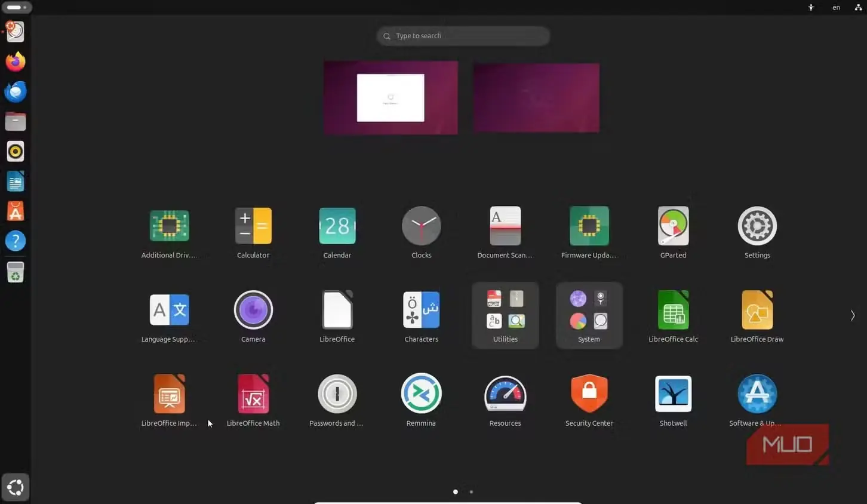Open the accessibility menu in the top bar
This screenshot has width=867, height=504.
tap(811, 7)
